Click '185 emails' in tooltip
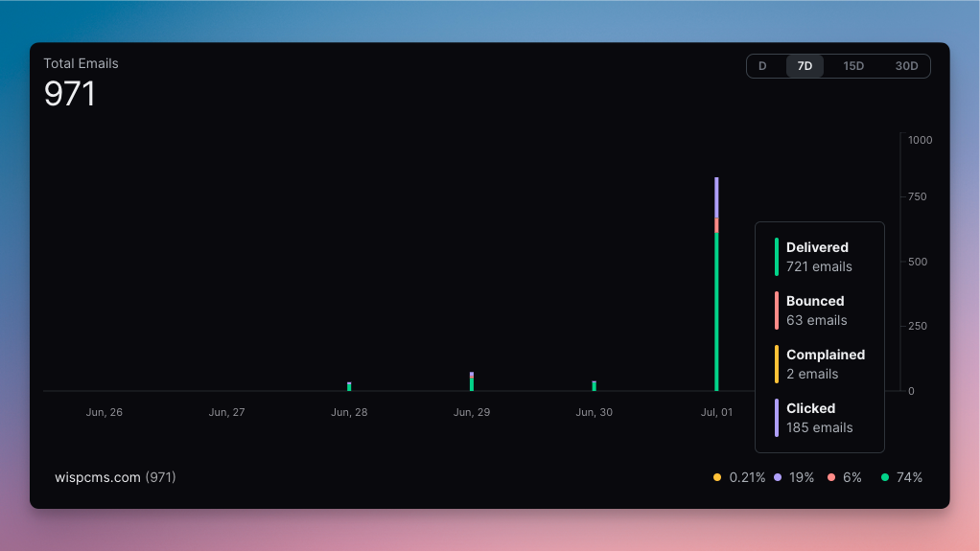Screen dimensions: 980x551 819,428
